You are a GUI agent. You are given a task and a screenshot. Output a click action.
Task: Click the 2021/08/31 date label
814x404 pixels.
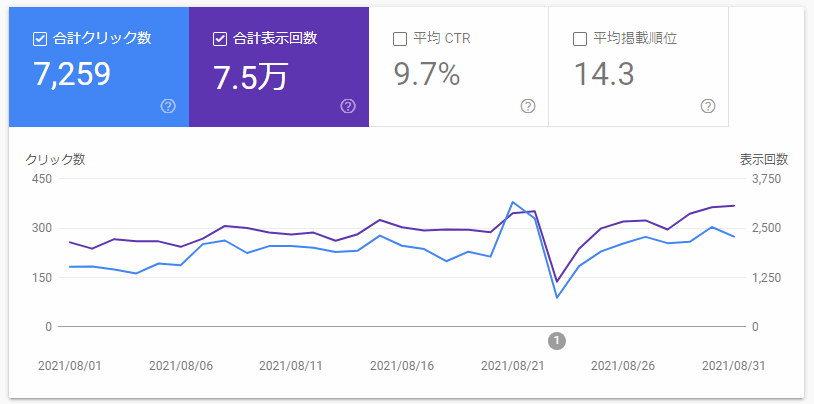coord(734,366)
